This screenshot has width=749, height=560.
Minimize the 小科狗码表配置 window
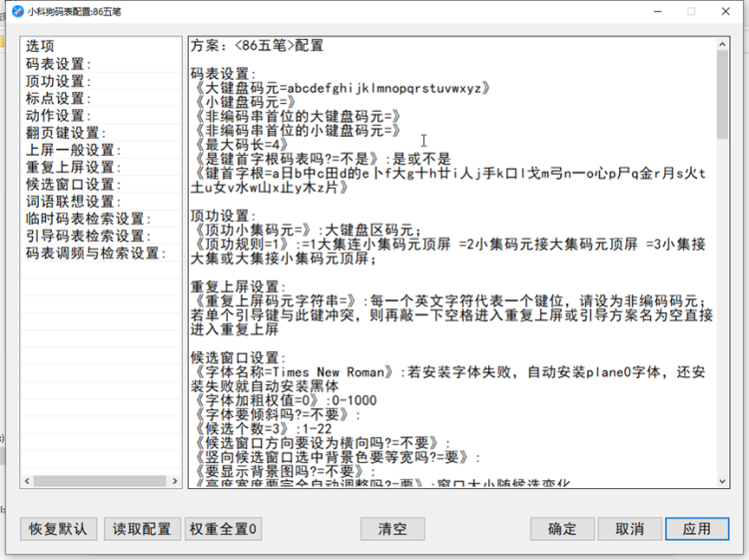pos(658,11)
